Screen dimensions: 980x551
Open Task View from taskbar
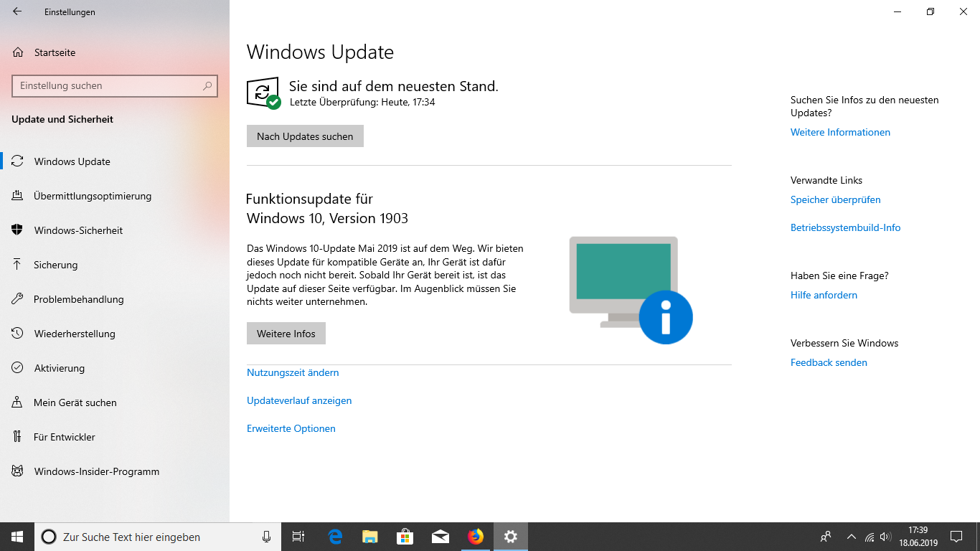click(298, 537)
